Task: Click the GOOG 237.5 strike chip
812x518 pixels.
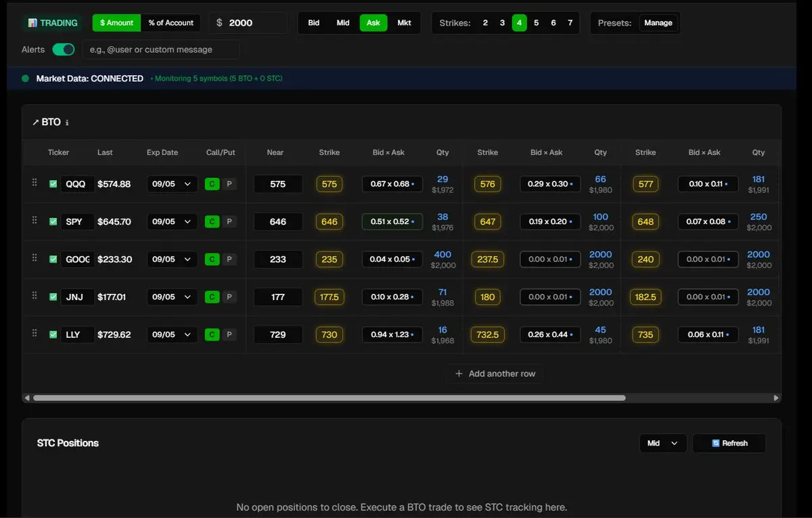Action: point(488,259)
